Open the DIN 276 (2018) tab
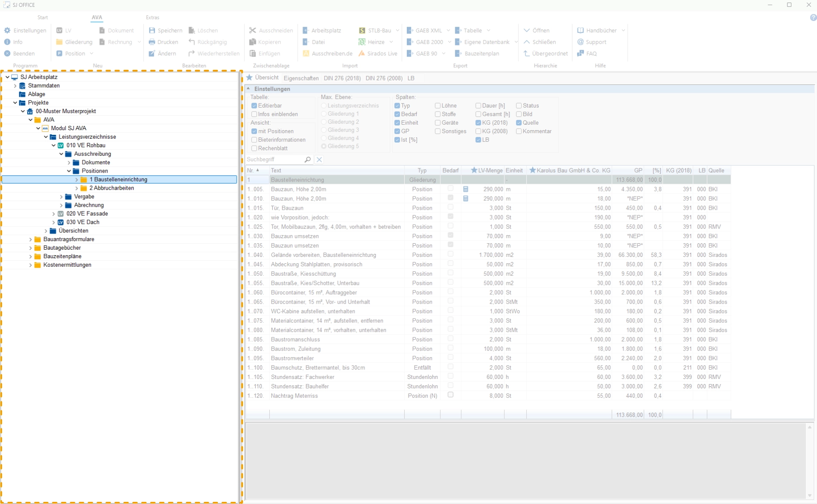Screen dimensions: 817x504 (x=342, y=78)
